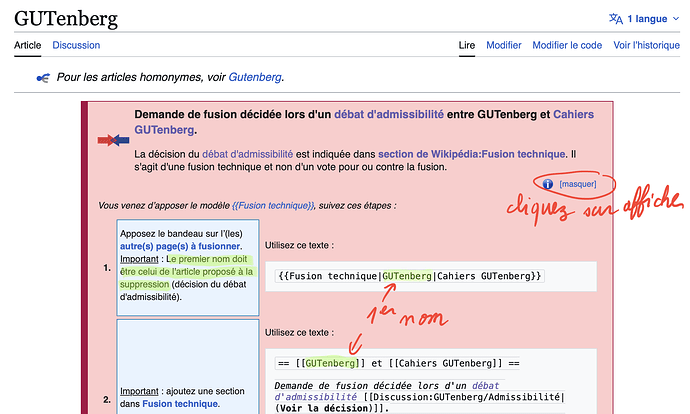Follow the Gutenberg homonymes link
Viewport: 690px width, 414px height.
coord(255,77)
